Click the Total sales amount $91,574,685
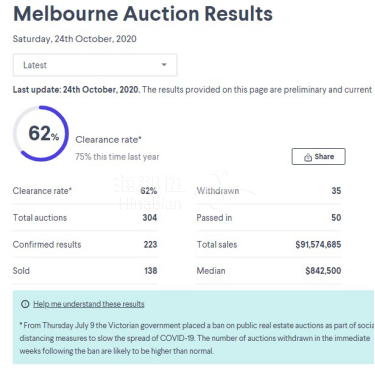Viewport: 375px width, 380px height. coord(318,245)
